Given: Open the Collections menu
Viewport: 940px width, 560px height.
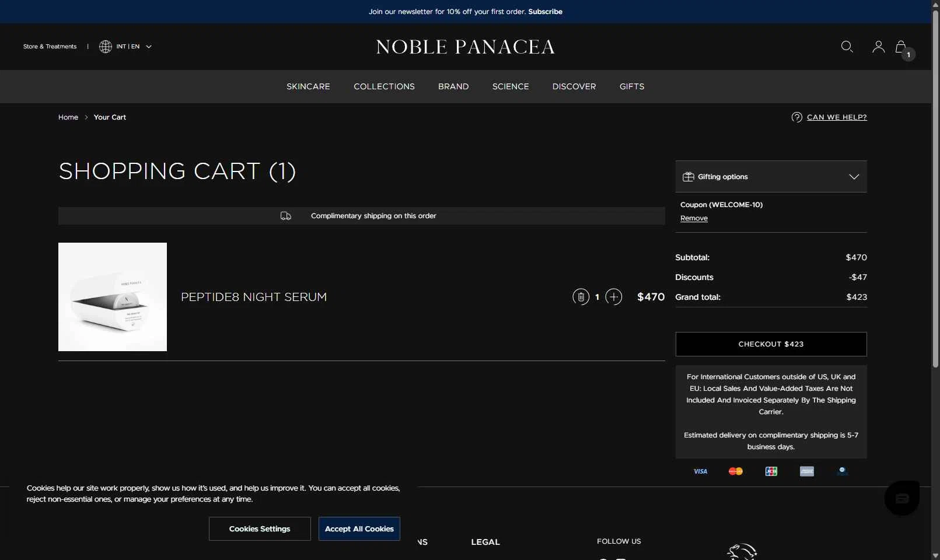Looking at the screenshot, I should click(384, 86).
